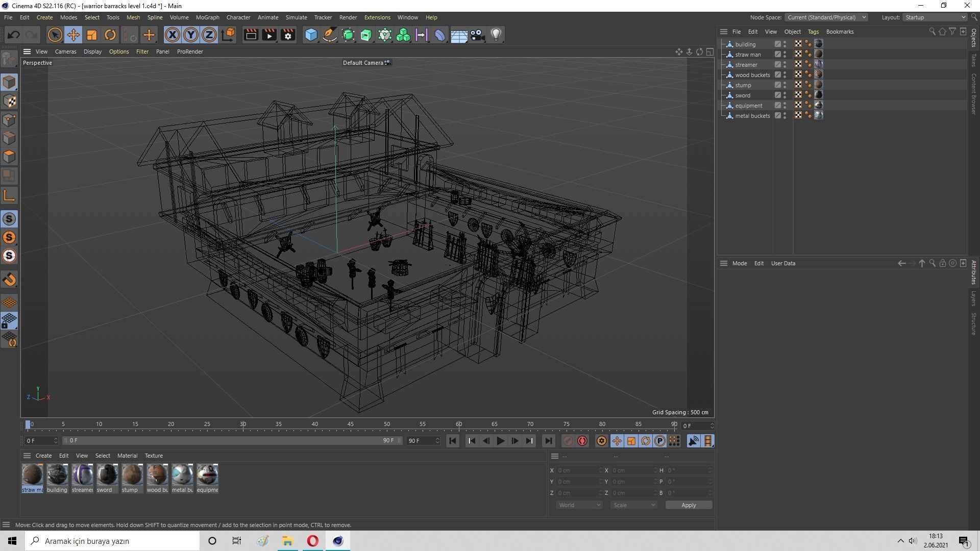Toggle Autokeying button
This screenshot has width=980, height=551.
pyautogui.click(x=582, y=441)
